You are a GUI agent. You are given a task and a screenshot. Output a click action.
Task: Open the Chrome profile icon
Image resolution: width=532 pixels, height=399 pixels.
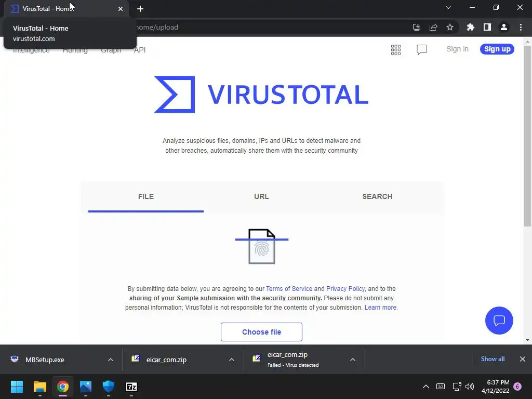504,27
